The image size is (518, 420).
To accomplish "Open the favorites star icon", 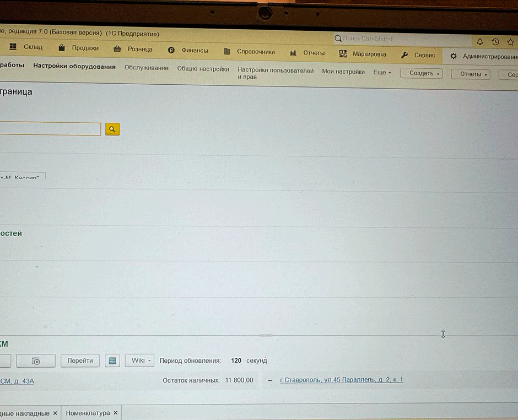I will point(510,42).
